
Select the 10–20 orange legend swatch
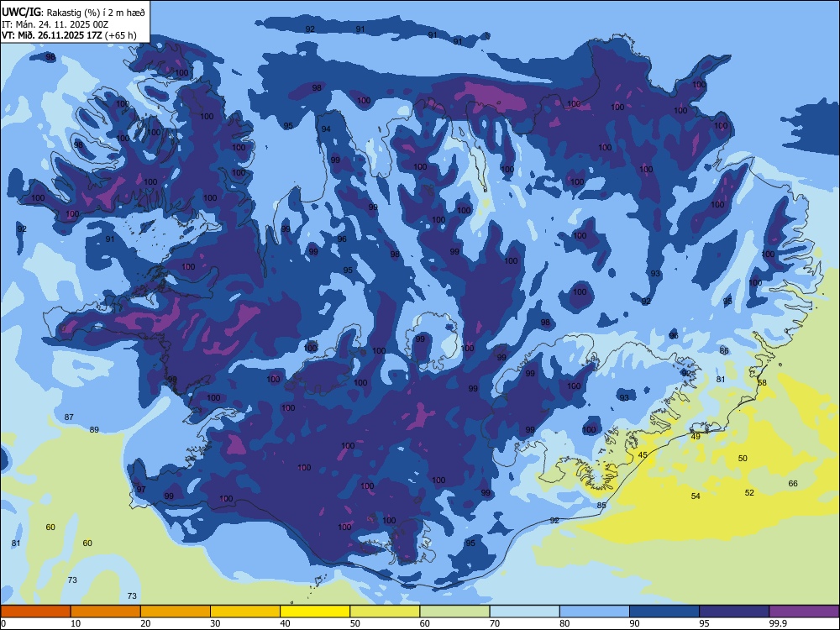click(106, 612)
